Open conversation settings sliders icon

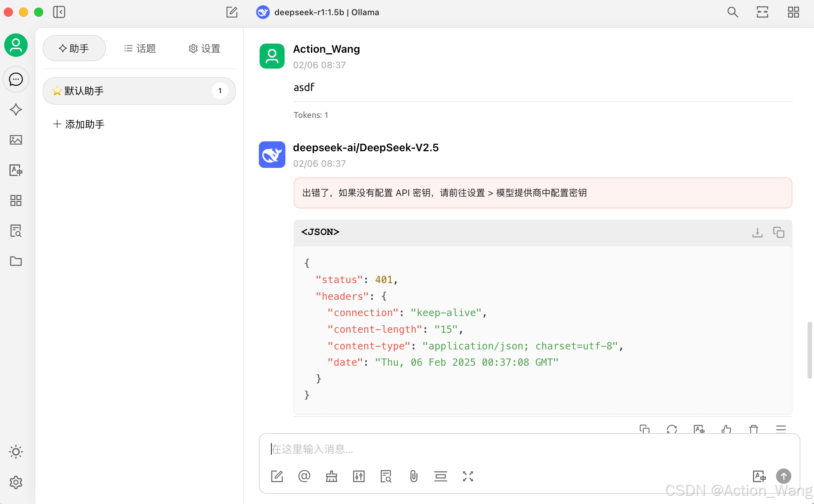pyautogui.click(x=359, y=476)
